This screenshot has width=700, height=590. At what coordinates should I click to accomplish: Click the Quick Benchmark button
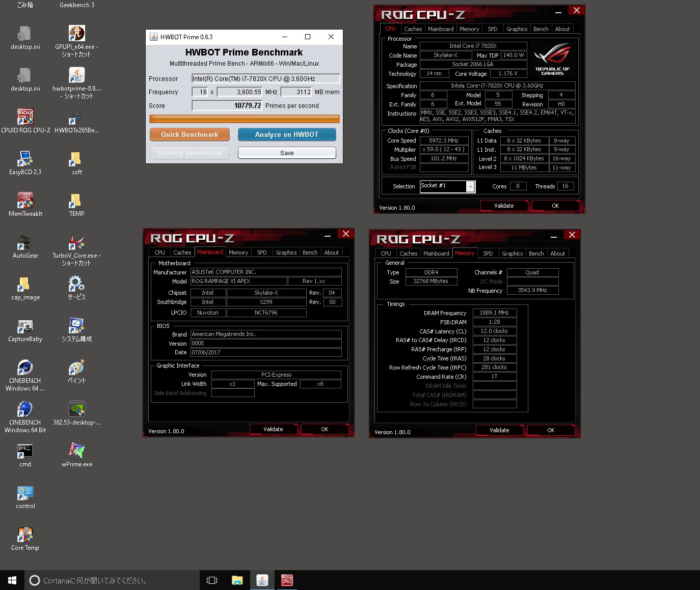point(190,134)
